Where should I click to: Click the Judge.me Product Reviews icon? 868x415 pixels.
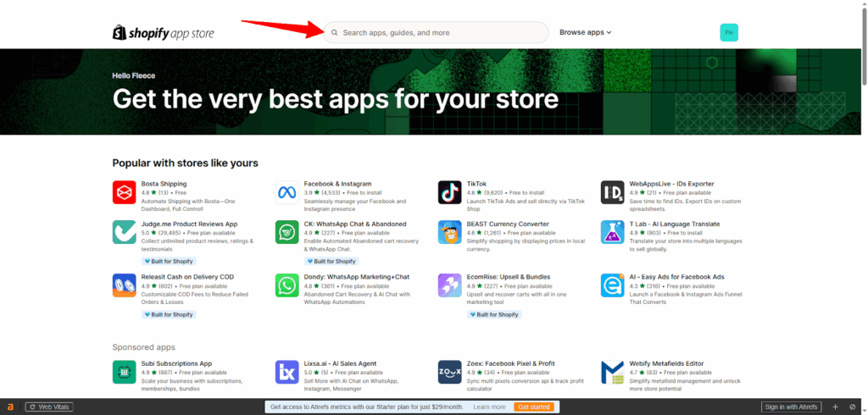124,232
